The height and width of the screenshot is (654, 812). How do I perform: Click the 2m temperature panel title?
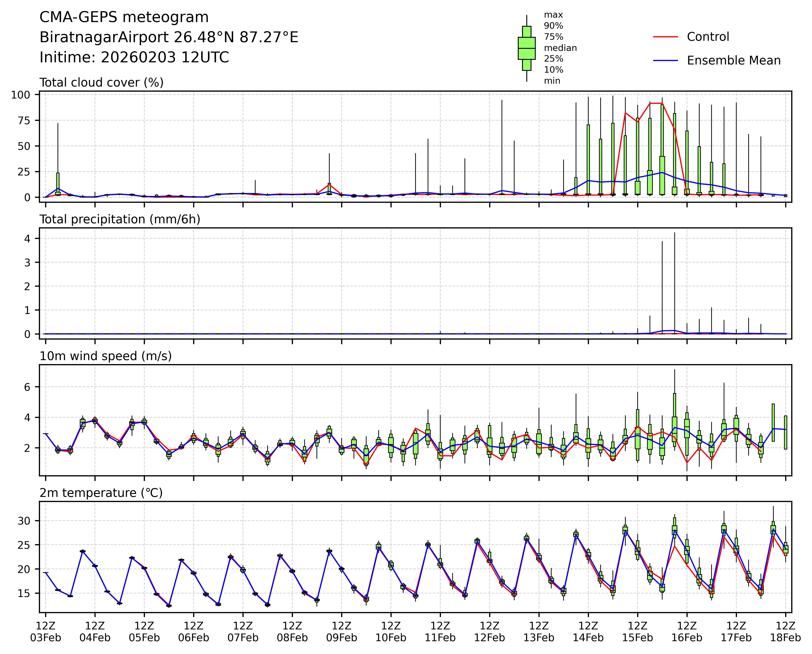pyautogui.click(x=101, y=493)
